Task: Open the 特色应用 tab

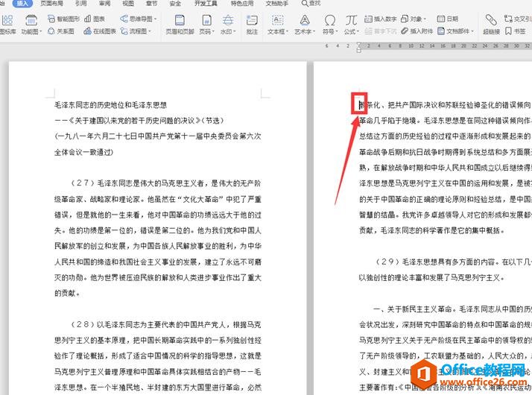Action: [x=242, y=4]
